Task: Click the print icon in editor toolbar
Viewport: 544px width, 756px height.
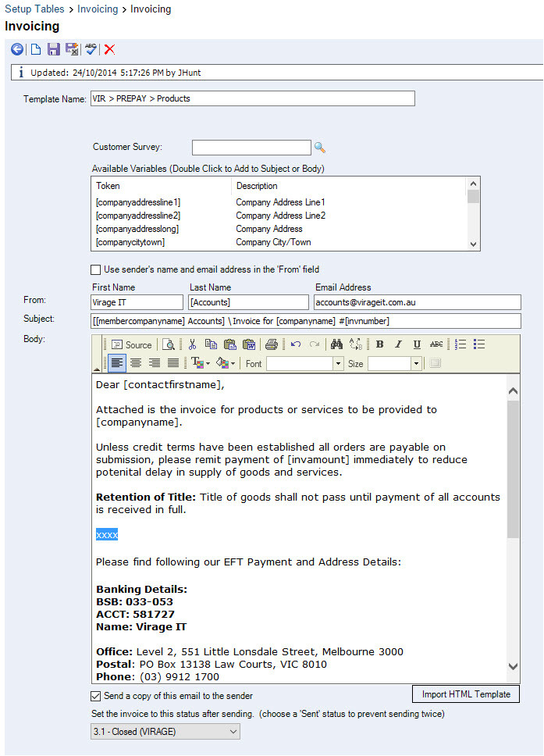Action: click(x=271, y=344)
